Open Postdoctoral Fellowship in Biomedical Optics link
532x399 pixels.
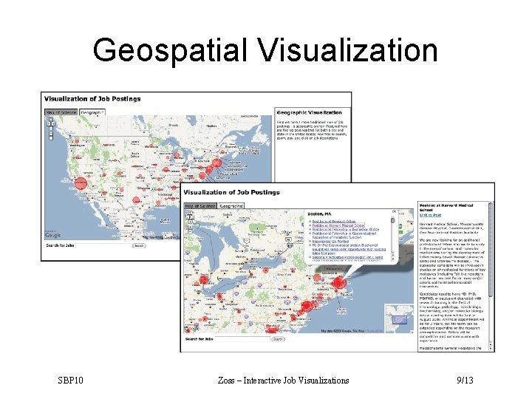tap(345, 229)
